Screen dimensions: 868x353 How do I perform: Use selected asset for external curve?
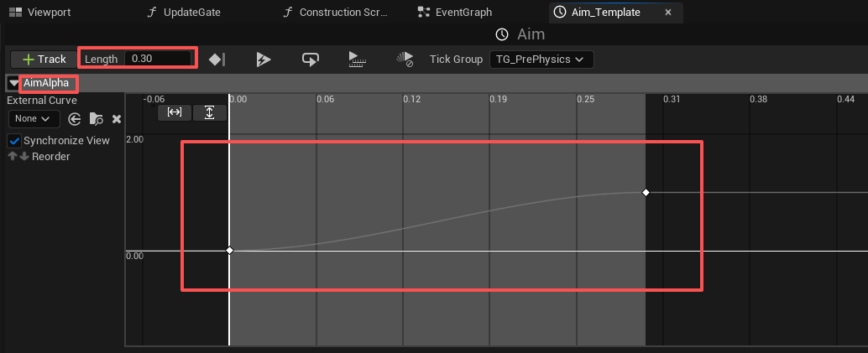point(74,118)
